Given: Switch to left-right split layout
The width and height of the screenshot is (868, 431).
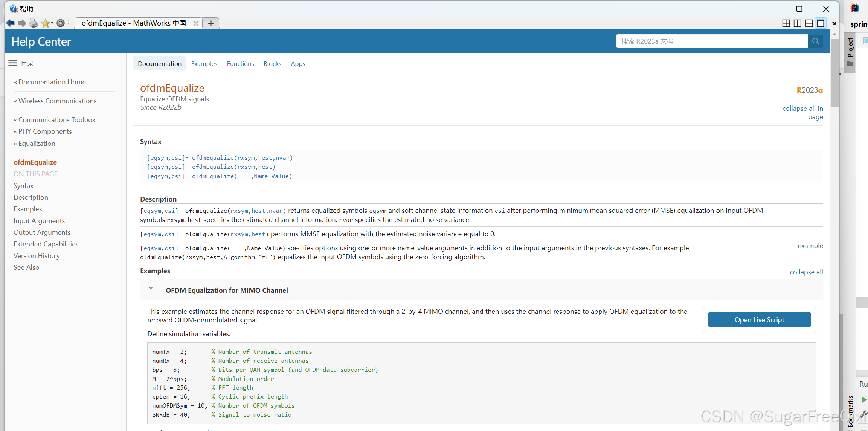Looking at the screenshot, I should coord(797,23).
